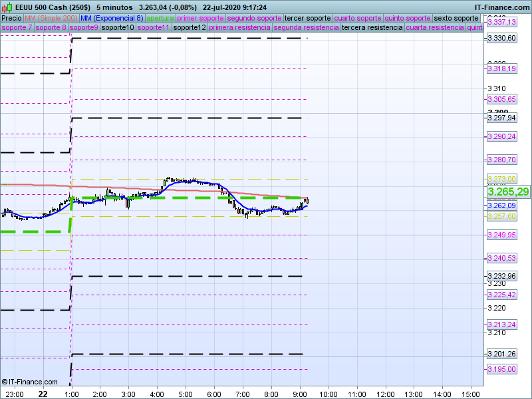Screen dimensions: 532x399
Task: Click the segundo soporte legend label
Action: (255, 18)
